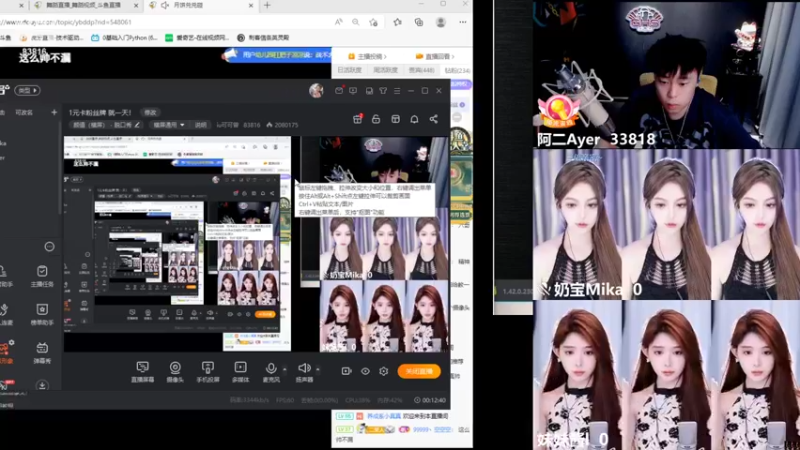Toggle the unlock padlock icon
The image size is (800, 450).
point(376,119)
